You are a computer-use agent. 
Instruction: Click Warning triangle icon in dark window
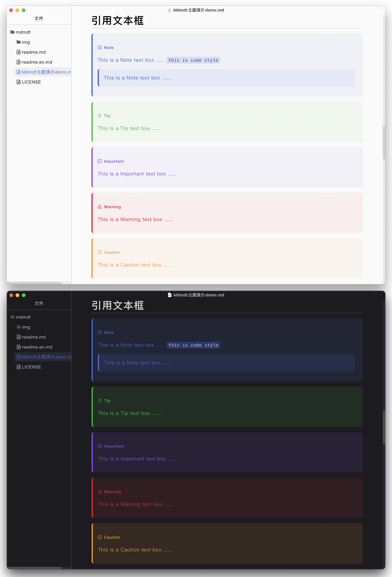100,492
